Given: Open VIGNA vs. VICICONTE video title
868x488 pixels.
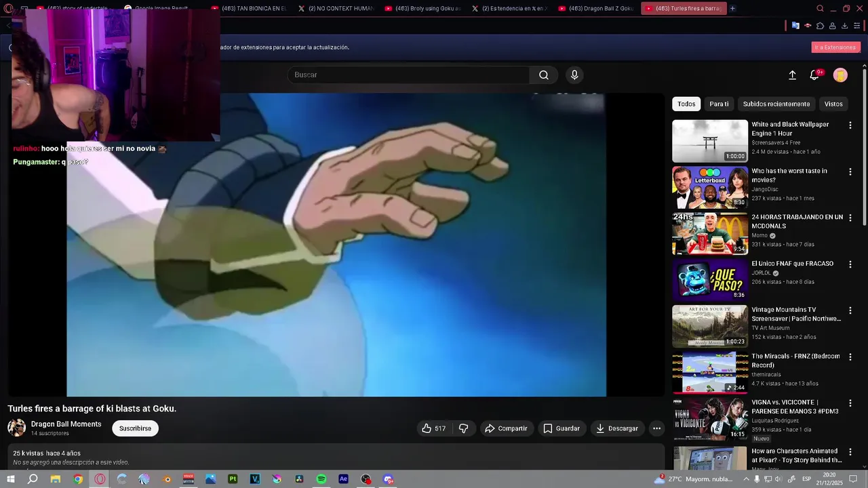Looking at the screenshot, I should [x=795, y=407].
